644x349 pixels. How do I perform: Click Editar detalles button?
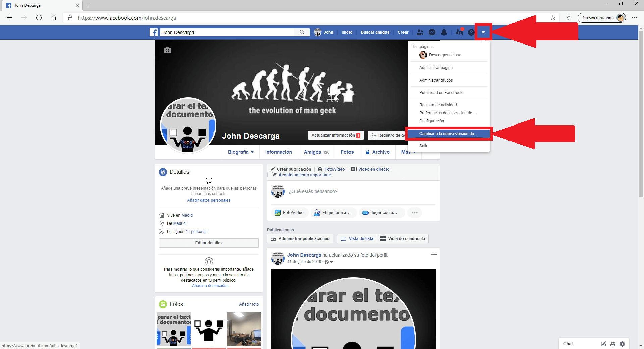[x=209, y=243]
